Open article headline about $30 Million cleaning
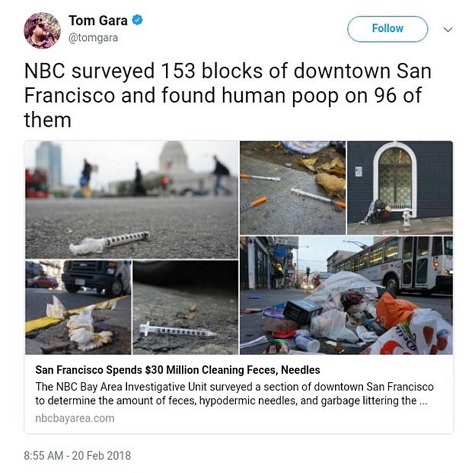This screenshot has height=473, width=475. [178, 370]
